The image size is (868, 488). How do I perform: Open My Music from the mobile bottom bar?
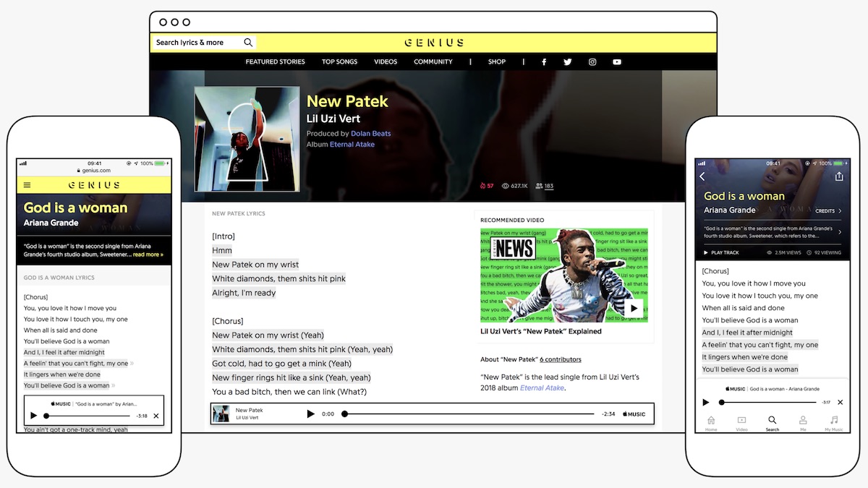pyautogui.click(x=833, y=423)
